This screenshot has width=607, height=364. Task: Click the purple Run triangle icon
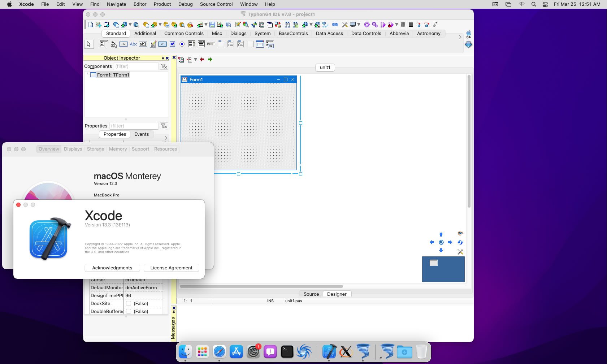pos(383,25)
